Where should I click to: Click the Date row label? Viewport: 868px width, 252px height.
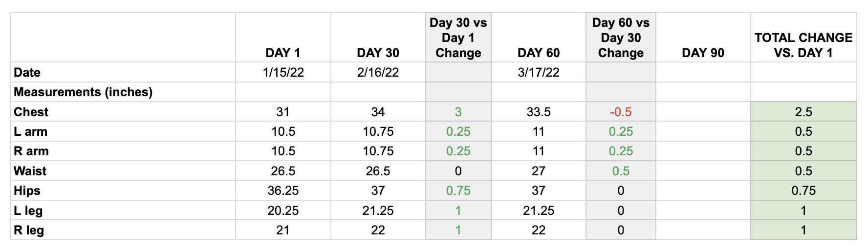pos(123,72)
